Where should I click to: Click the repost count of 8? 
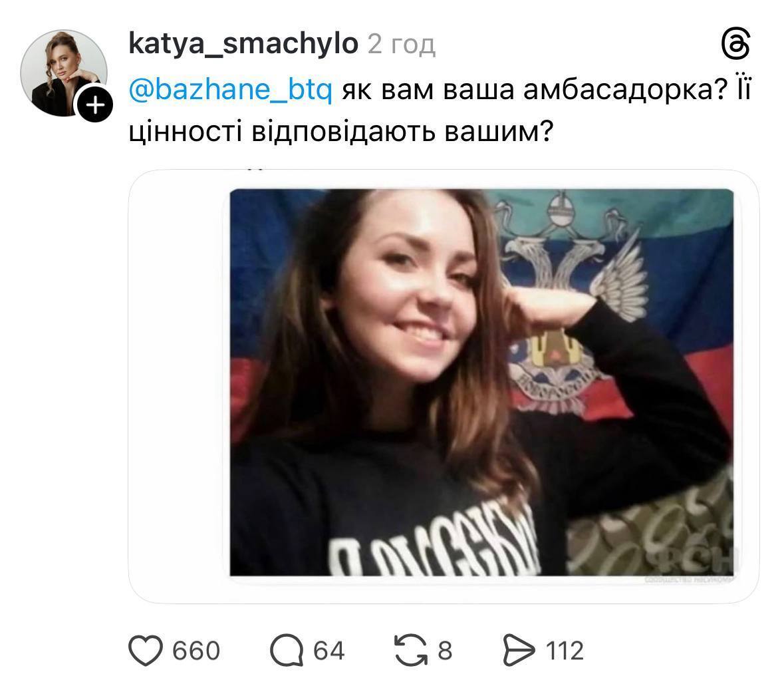coord(445,650)
